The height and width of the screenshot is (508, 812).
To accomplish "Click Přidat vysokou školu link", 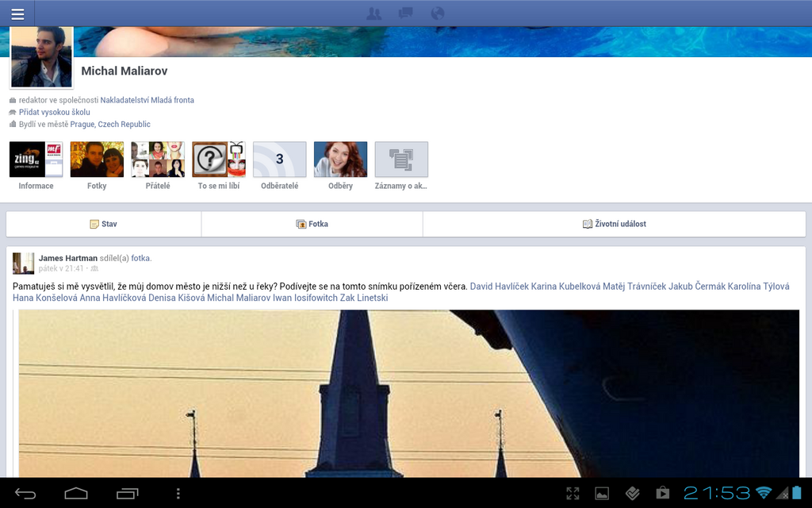I will coord(55,113).
